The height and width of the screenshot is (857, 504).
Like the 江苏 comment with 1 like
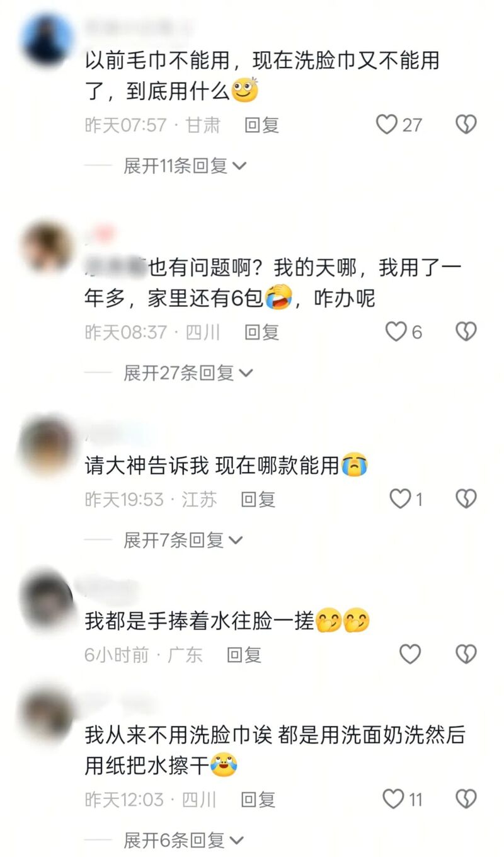click(400, 499)
